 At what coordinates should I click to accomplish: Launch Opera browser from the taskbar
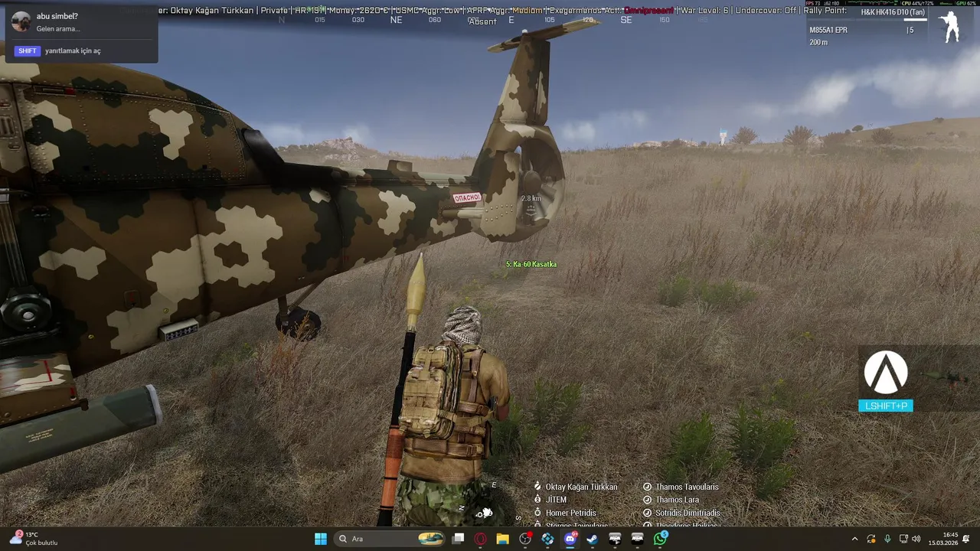click(x=480, y=539)
